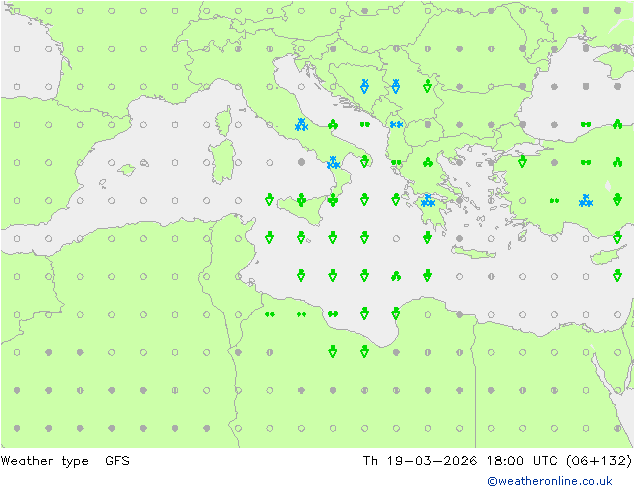This screenshot has height=490, width=634.
Task: Click the '(06+132)' run offset text
Action: [x=599, y=460]
